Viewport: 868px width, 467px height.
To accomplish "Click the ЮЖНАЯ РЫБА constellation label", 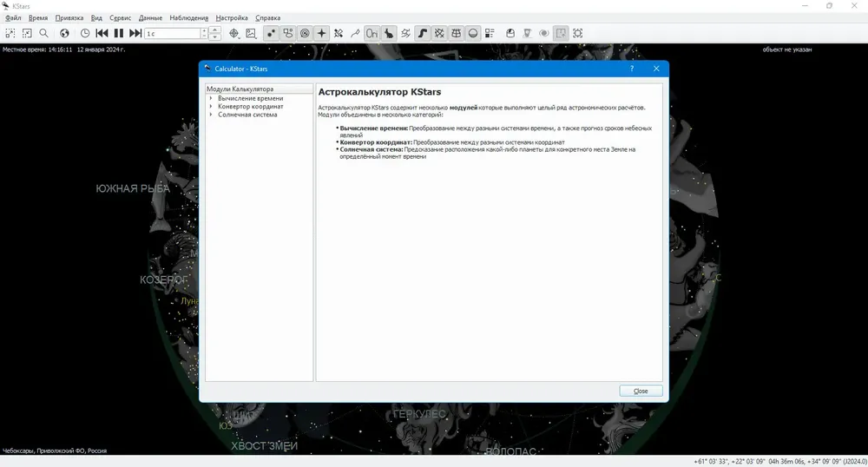I will pos(133,188).
